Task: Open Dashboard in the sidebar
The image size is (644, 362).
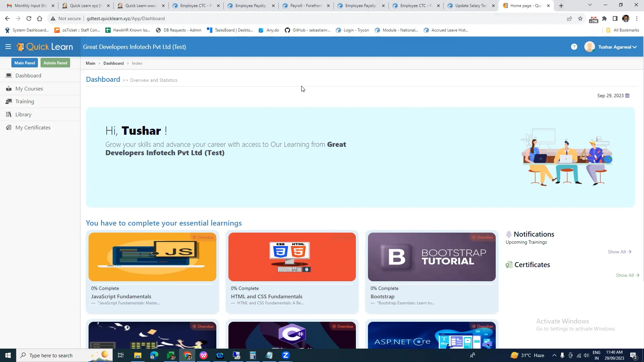Action: [40, 76]
